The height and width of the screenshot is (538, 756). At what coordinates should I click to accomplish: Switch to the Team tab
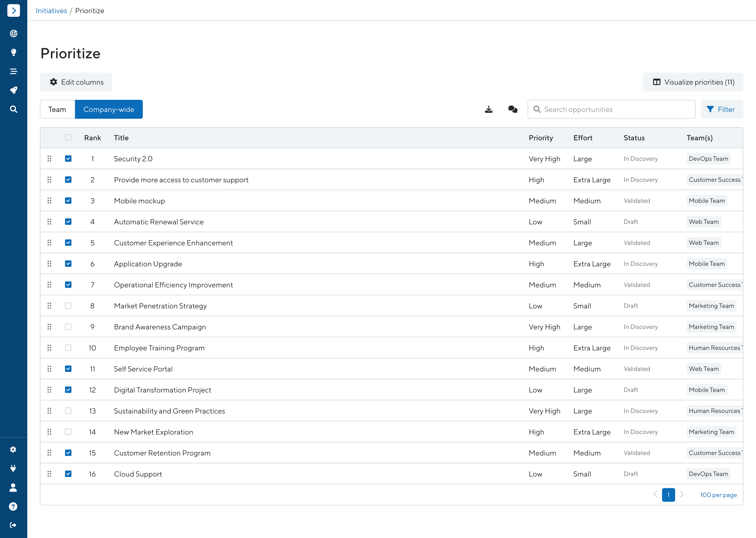coord(57,109)
